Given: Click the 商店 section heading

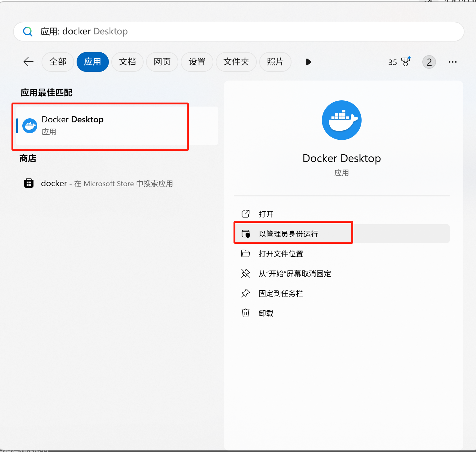Looking at the screenshot, I should pos(28,158).
